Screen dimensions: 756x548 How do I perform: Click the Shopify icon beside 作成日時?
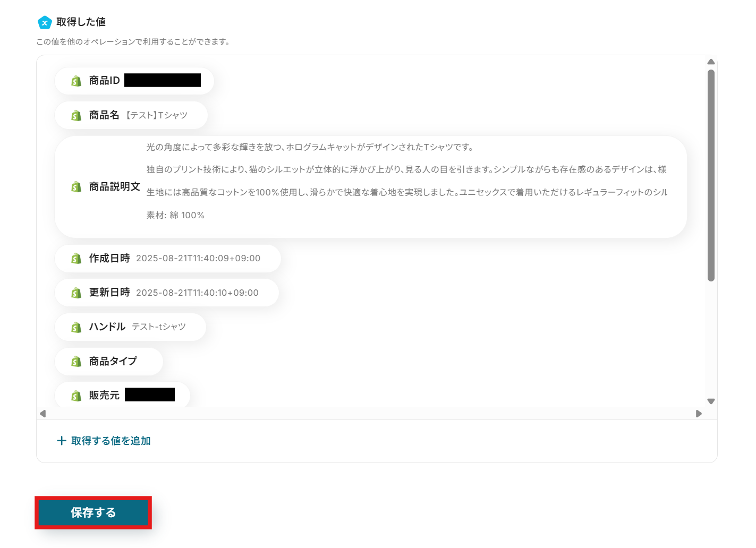tap(77, 259)
